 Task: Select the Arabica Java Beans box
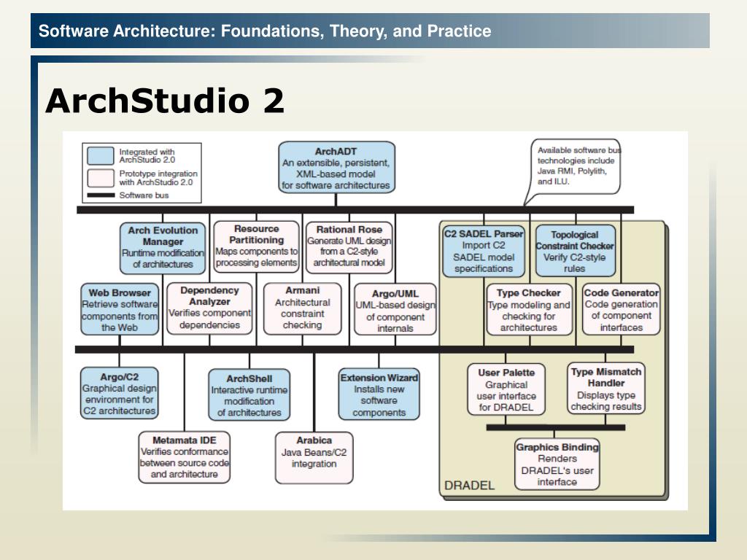click(x=314, y=458)
